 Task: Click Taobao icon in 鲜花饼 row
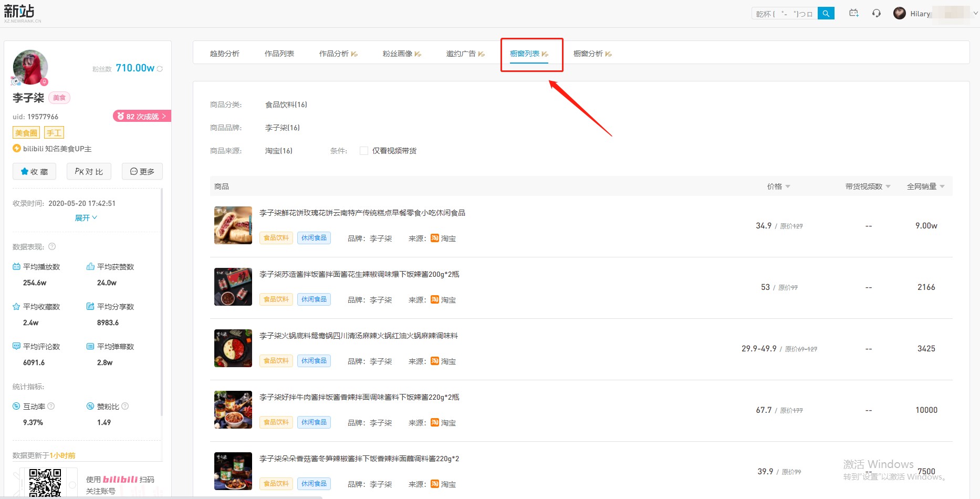(435, 238)
